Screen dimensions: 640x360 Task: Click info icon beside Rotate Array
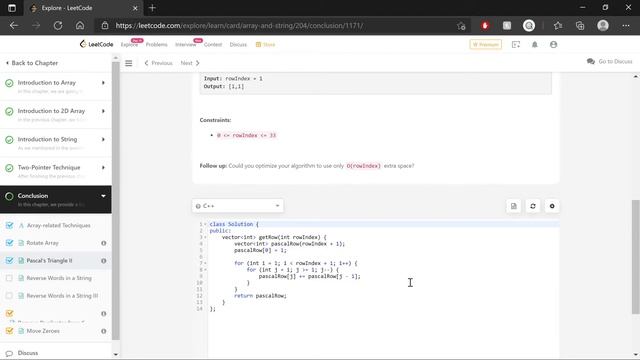(104, 243)
